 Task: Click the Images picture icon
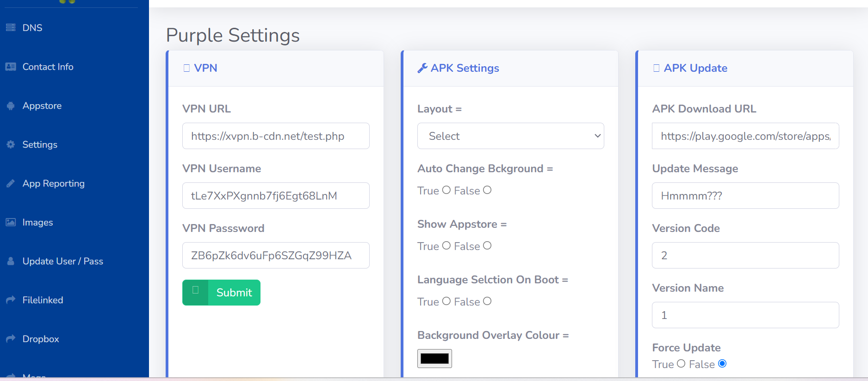click(x=11, y=222)
